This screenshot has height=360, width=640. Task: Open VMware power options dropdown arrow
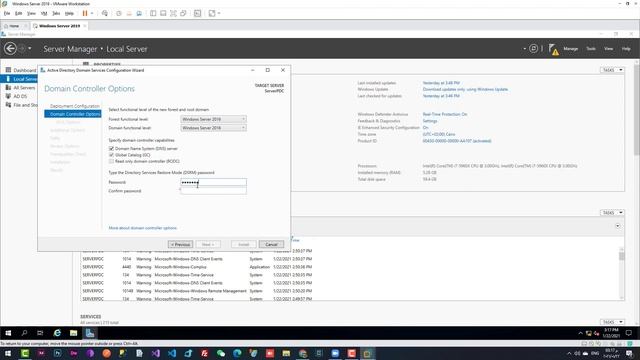92,13
